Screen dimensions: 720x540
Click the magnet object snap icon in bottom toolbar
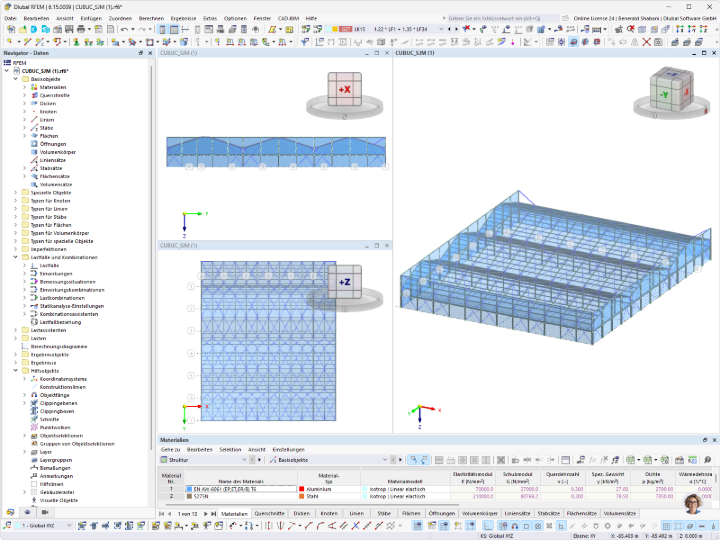pyautogui.click(x=515, y=526)
